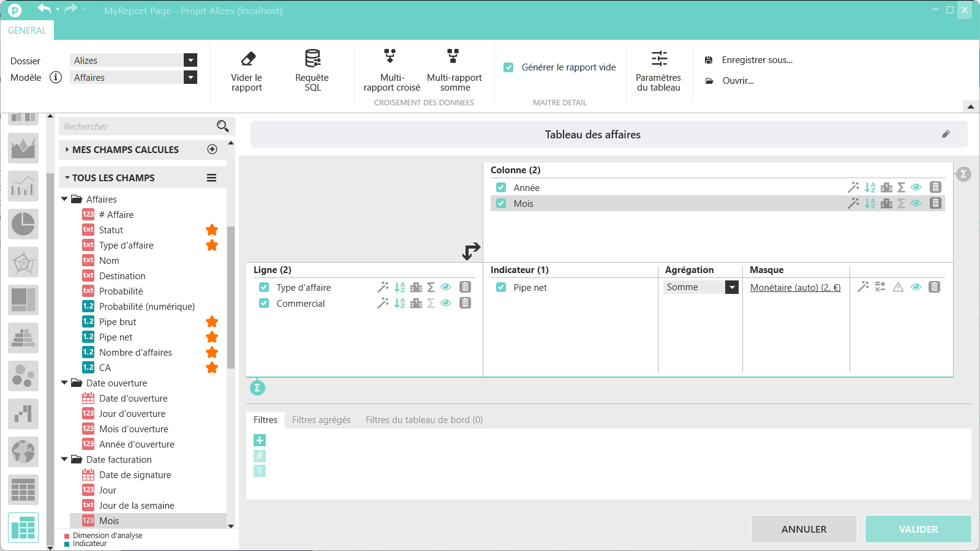Click the VALIDER button

point(918,529)
